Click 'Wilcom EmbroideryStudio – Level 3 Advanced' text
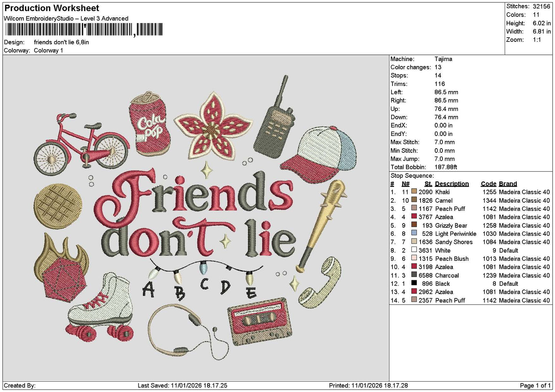The height and width of the screenshot is (392, 555). coord(66,18)
